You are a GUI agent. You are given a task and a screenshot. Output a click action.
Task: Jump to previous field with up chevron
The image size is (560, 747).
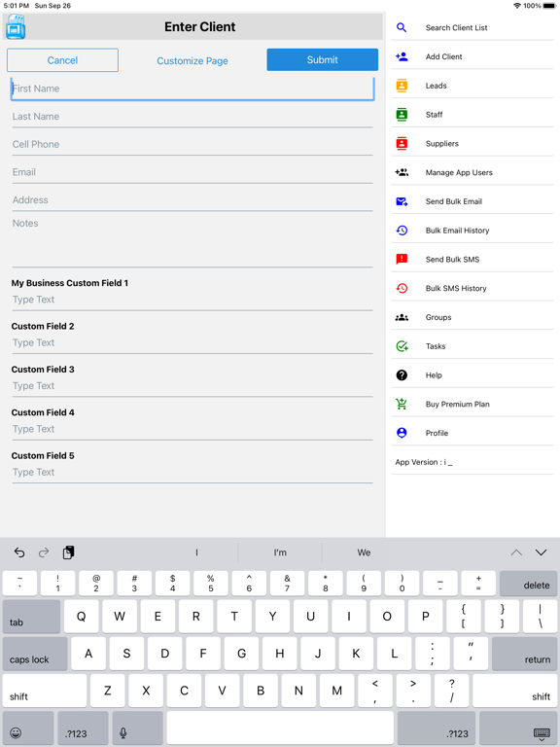click(x=516, y=552)
